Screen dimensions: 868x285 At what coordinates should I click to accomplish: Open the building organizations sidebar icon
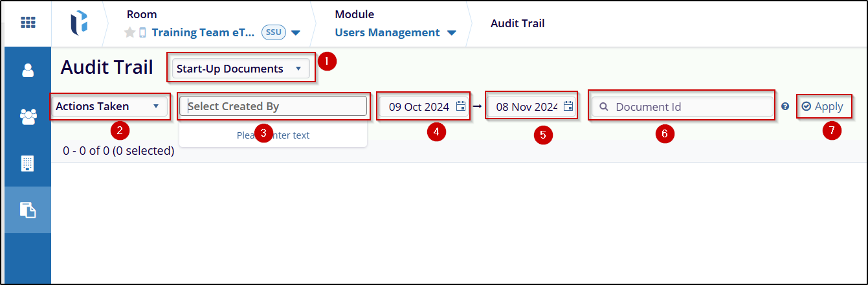click(28, 163)
